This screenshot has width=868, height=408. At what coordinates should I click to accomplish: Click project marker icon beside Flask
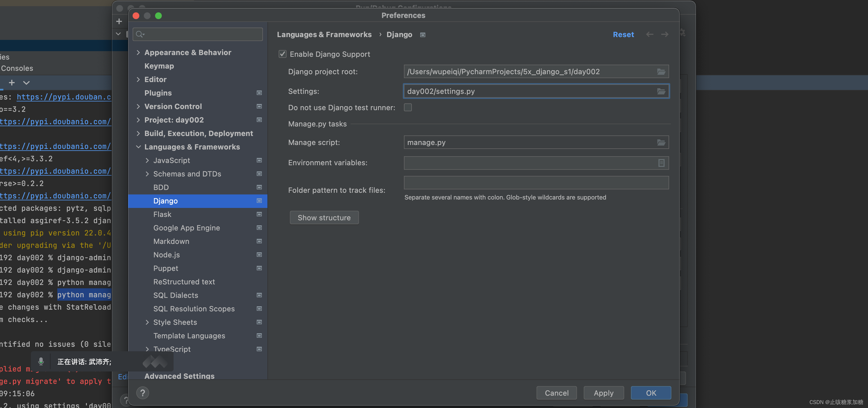[x=259, y=214]
